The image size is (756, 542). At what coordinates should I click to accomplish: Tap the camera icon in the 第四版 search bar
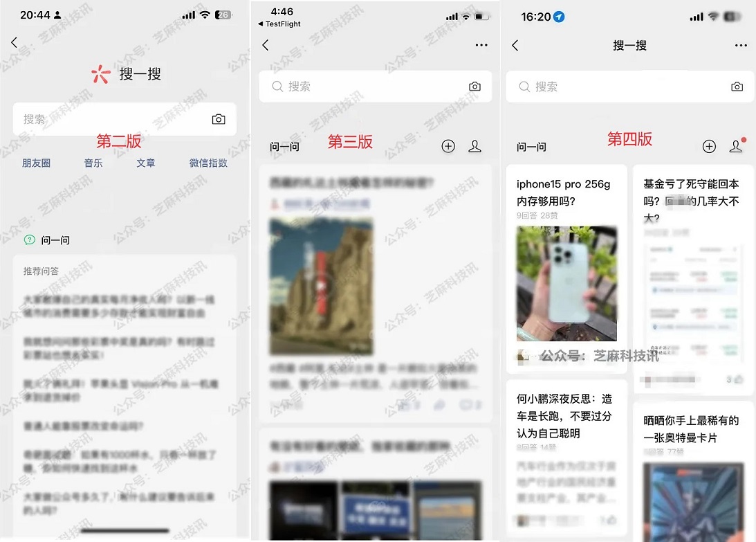(737, 87)
